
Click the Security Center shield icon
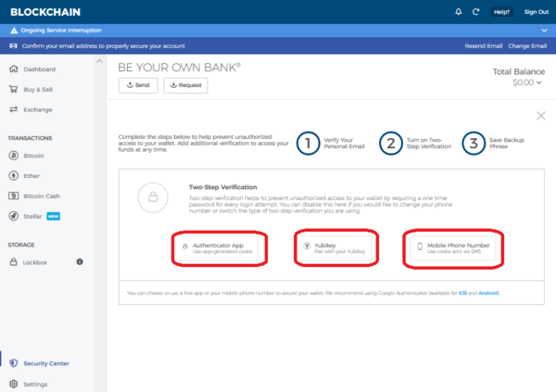[x=14, y=363]
